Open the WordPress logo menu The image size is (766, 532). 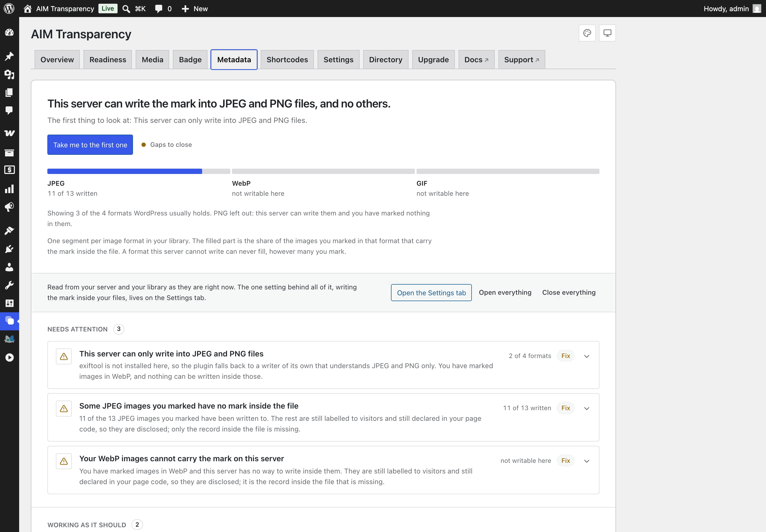click(x=9, y=9)
